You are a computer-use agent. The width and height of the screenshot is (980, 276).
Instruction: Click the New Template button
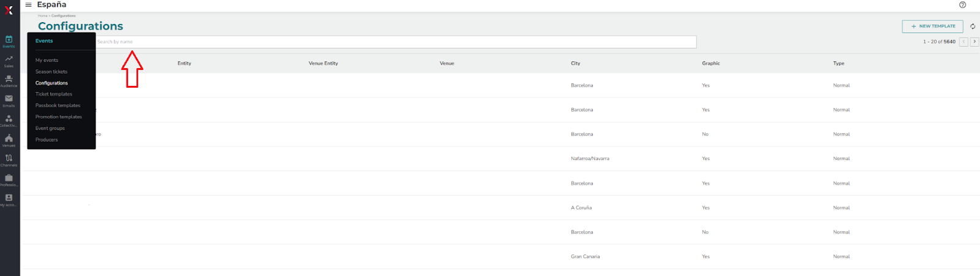coord(932,26)
